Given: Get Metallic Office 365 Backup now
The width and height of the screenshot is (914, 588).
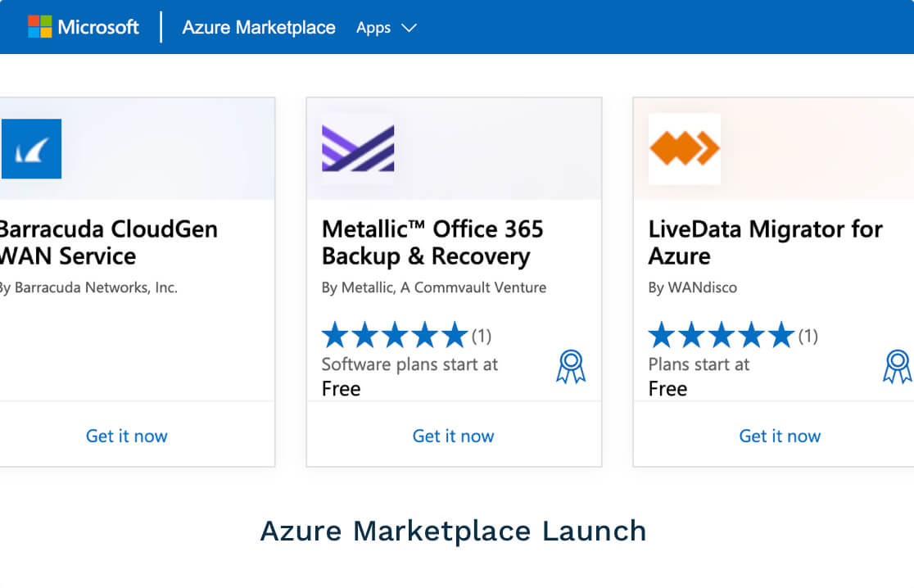Looking at the screenshot, I should [454, 436].
